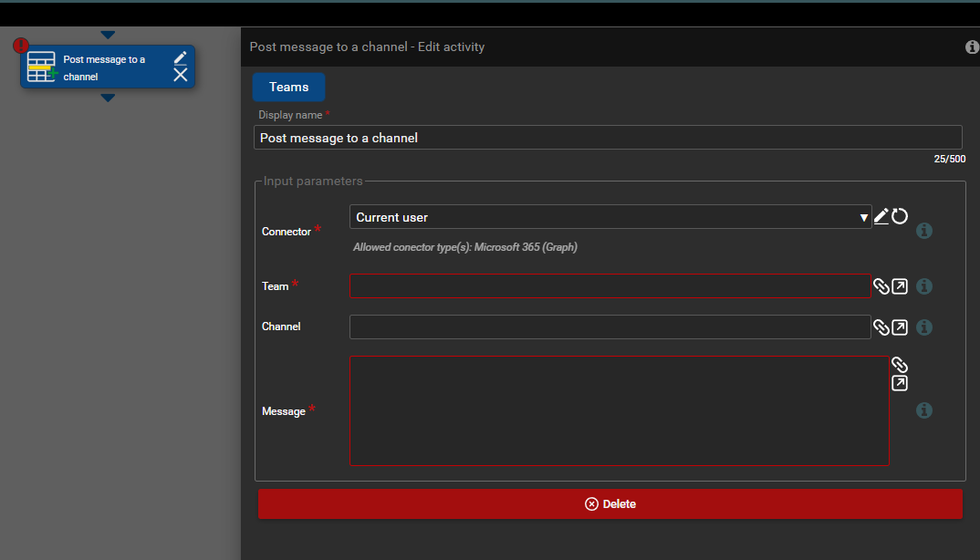
Task: Show info for the Connector parameter
Action: click(x=923, y=231)
